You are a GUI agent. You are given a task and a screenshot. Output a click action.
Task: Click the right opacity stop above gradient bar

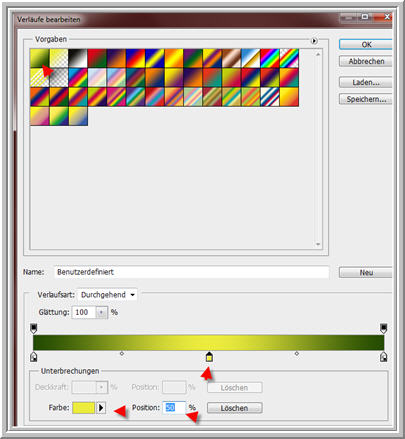[384, 328]
